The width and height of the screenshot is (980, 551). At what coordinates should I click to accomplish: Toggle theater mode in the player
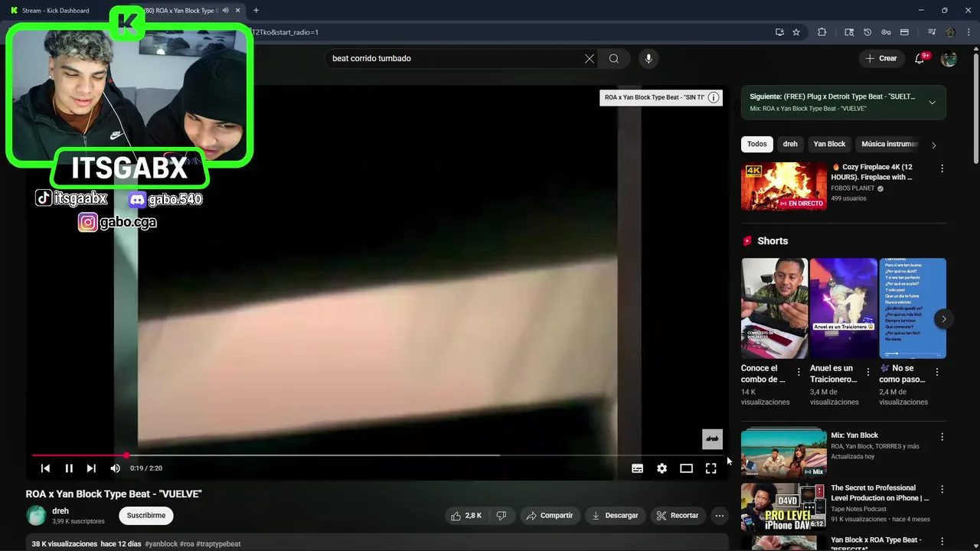pos(686,468)
